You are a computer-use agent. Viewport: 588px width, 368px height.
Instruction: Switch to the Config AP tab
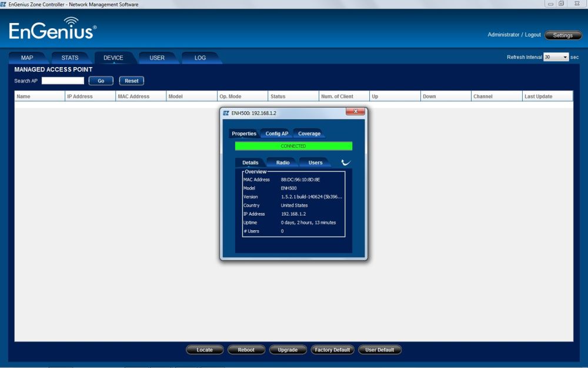pos(277,134)
